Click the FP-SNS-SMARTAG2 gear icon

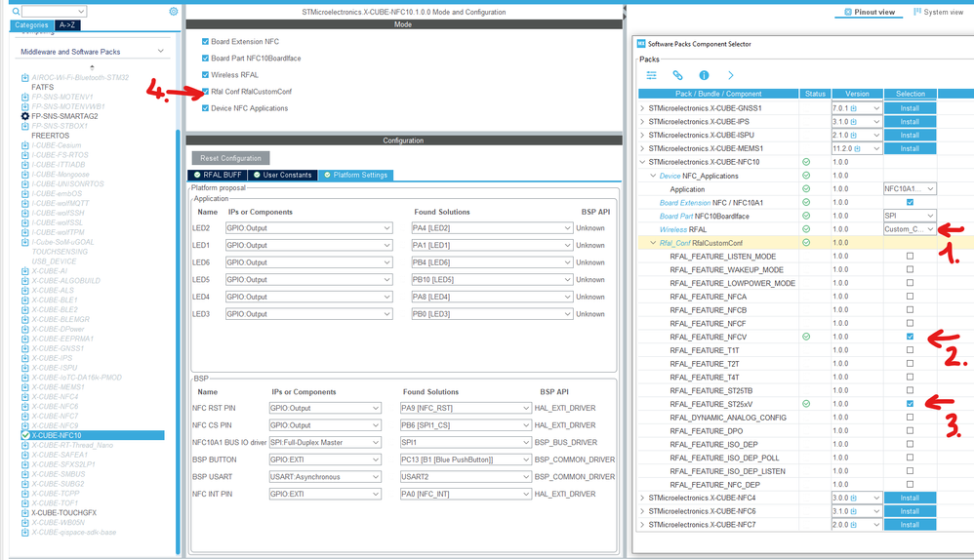24,116
